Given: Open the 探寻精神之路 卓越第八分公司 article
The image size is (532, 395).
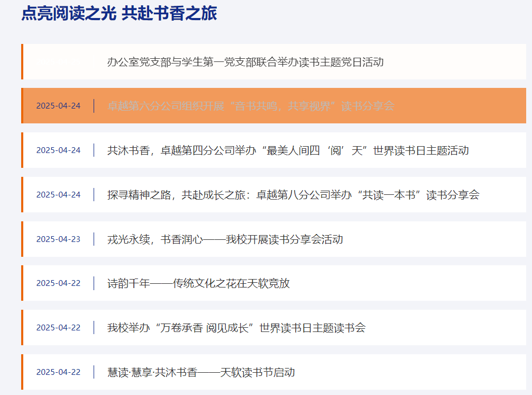Looking at the screenshot, I should [293, 195].
